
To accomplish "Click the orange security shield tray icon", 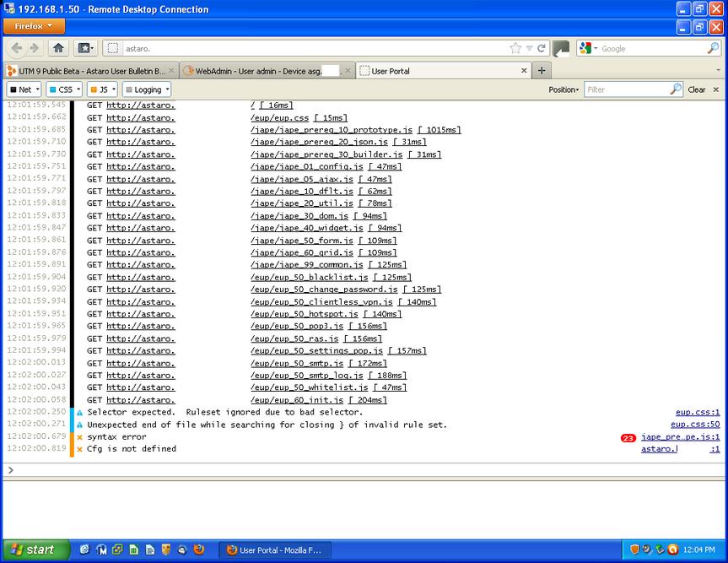I will click(x=634, y=549).
